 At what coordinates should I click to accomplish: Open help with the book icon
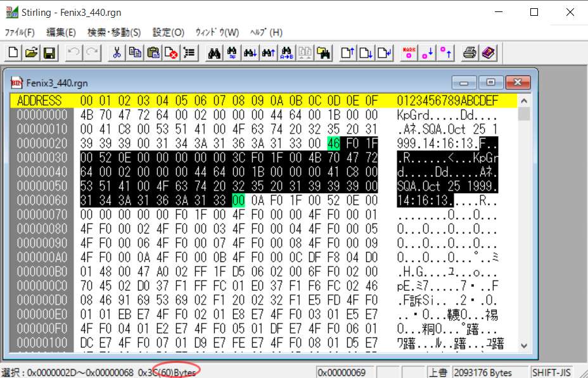[x=487, y=53]
